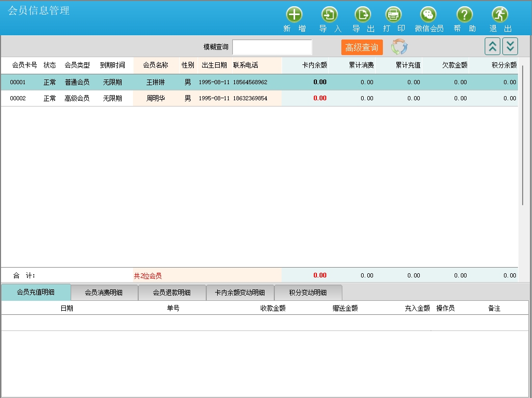Open the 积分变动明细 tab
The height and width of the screenshot is (398, 532).
pos(308,293)
